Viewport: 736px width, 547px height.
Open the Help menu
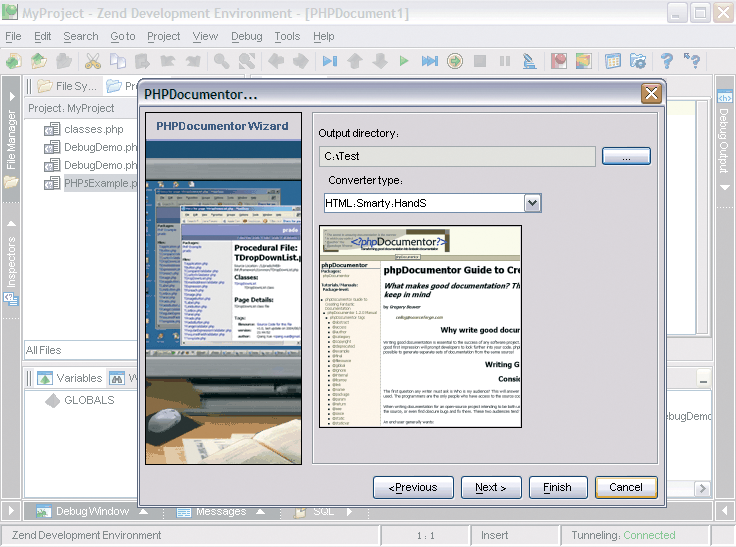[x=323, y=36]
